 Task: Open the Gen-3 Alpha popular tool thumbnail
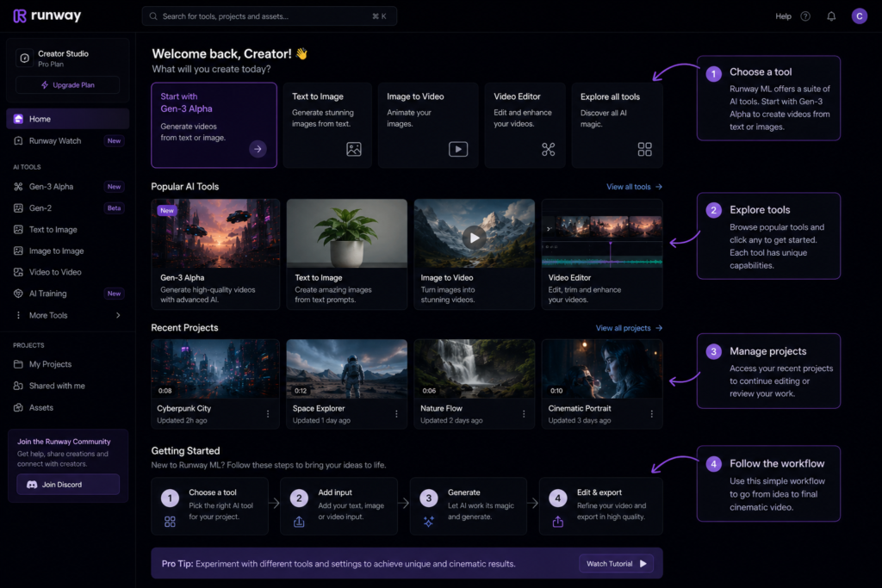pyautogui.click(x=215, y=233)
